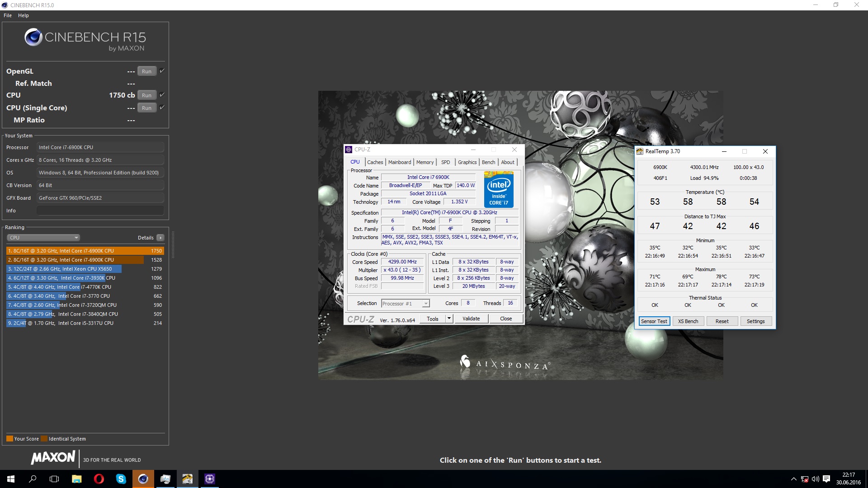Click the Close button in CPU-Z

point(506,319)
